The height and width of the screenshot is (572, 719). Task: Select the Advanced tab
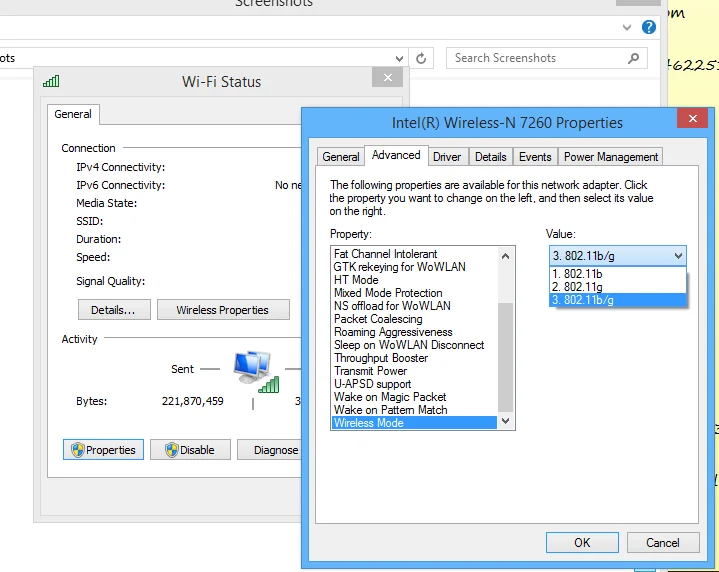(x=396, y=155)
